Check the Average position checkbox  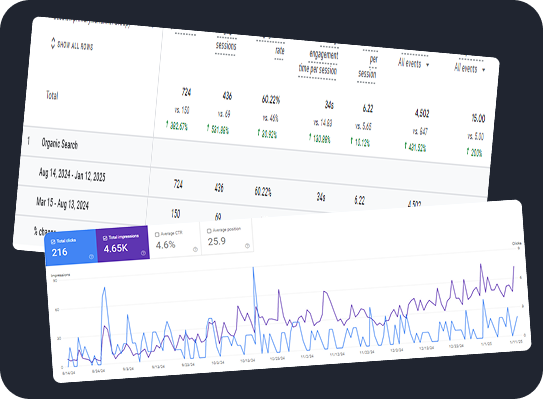pos(209,231)
